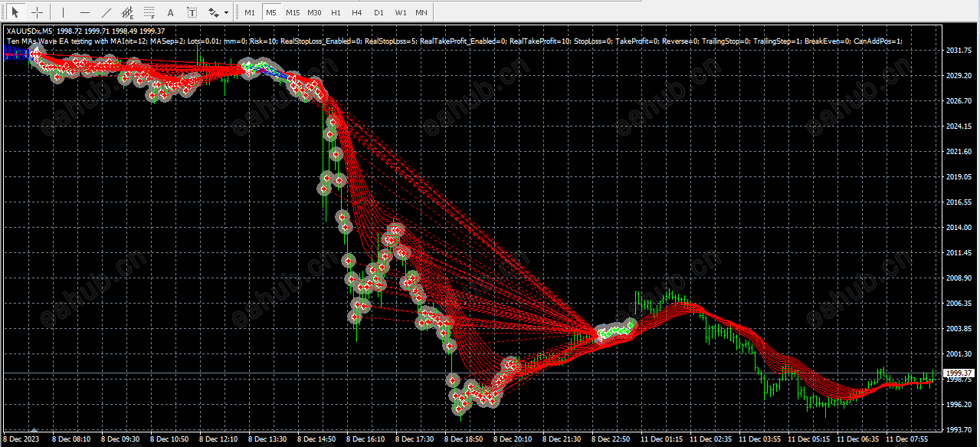Viewport: 980px width, 447px height.
Task: Switch chart to W1 timeframe
Action: (x=401, y=13)
